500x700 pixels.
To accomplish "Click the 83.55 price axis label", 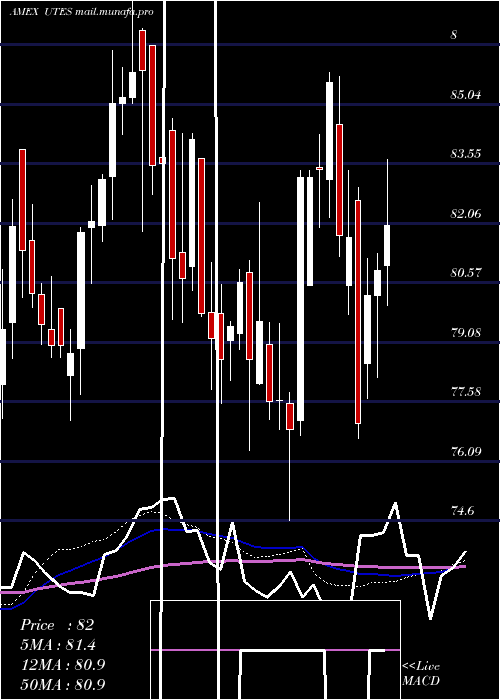I will (x=466, y=154).
